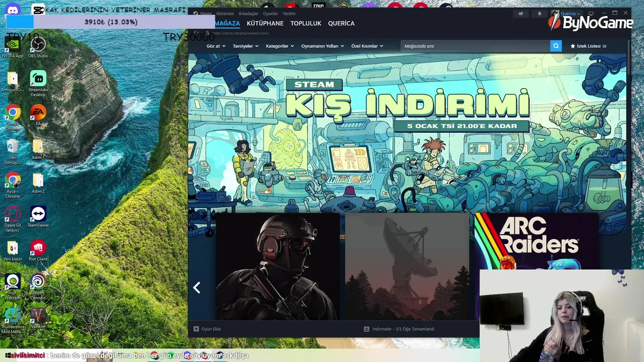Launch Opera GX tarayıcı shortcut
Viewport: 644px width, 362px height.
coord(13,219)
